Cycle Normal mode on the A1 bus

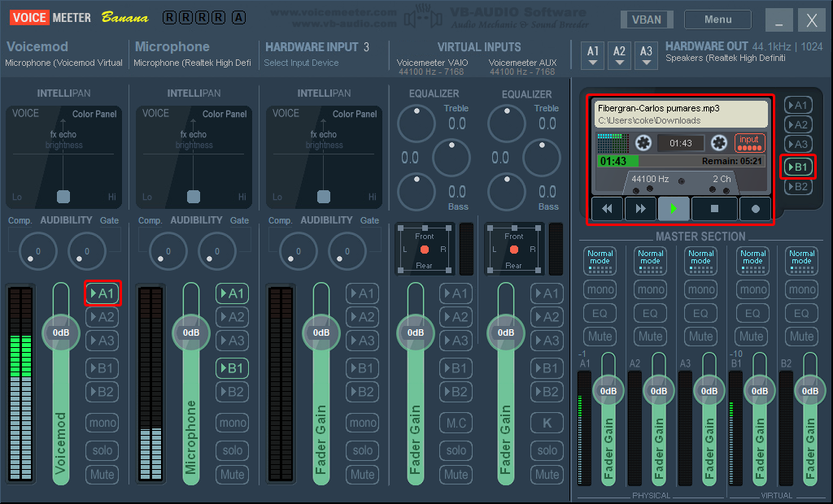click(x=600, y=260)
